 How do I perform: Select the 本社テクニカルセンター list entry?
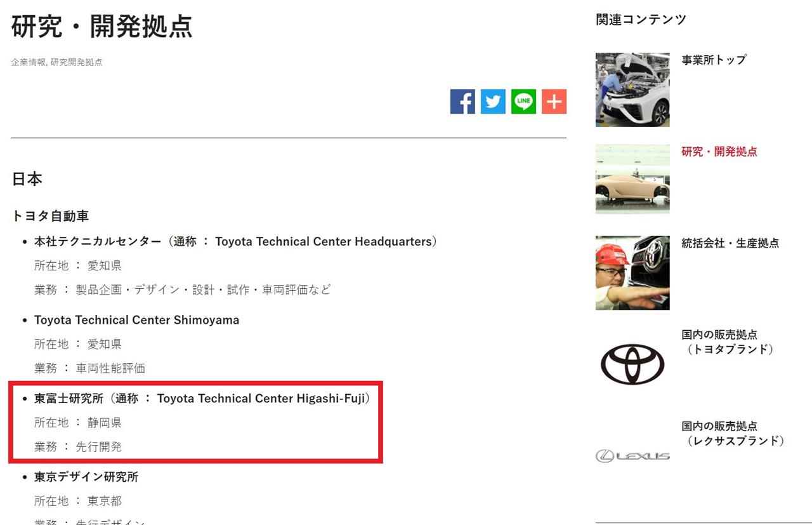236,242
